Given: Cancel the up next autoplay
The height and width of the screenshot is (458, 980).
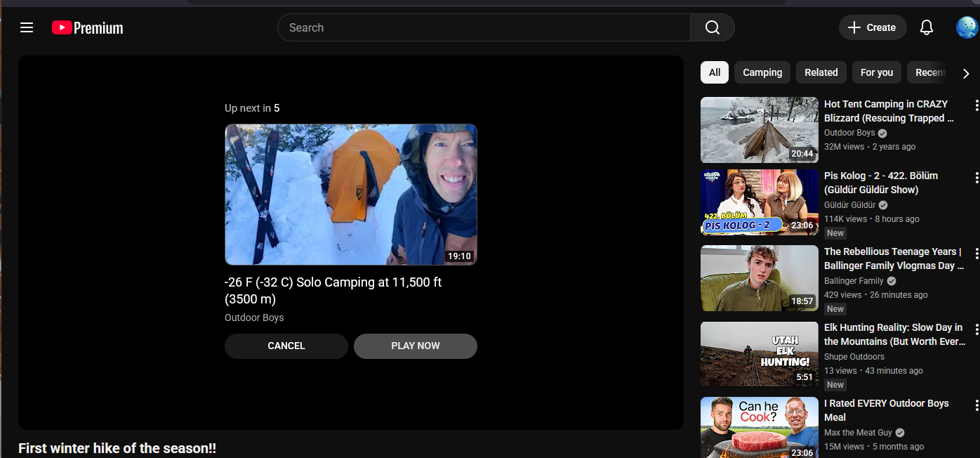Looking at the screenshot, I should [x=286, y=346].
